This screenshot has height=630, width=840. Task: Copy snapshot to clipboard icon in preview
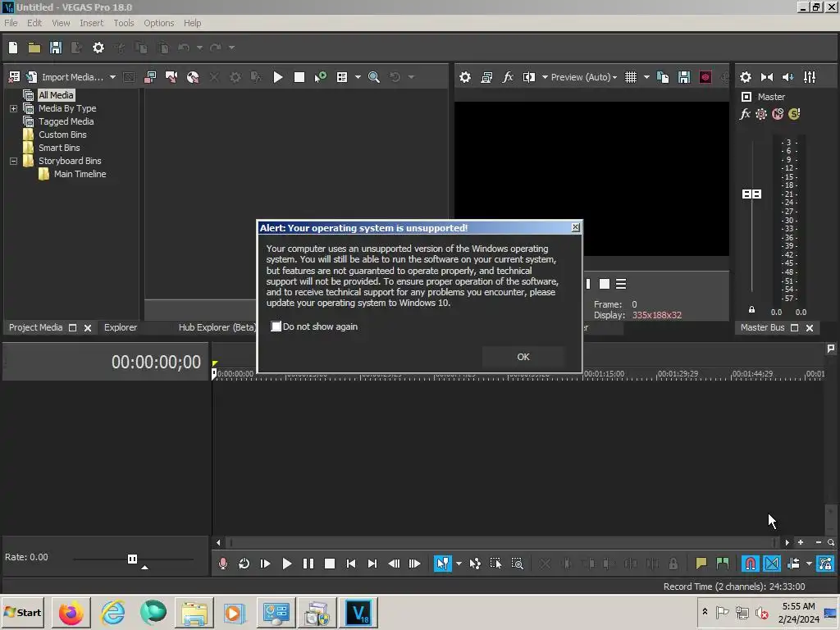pos(663,77)
